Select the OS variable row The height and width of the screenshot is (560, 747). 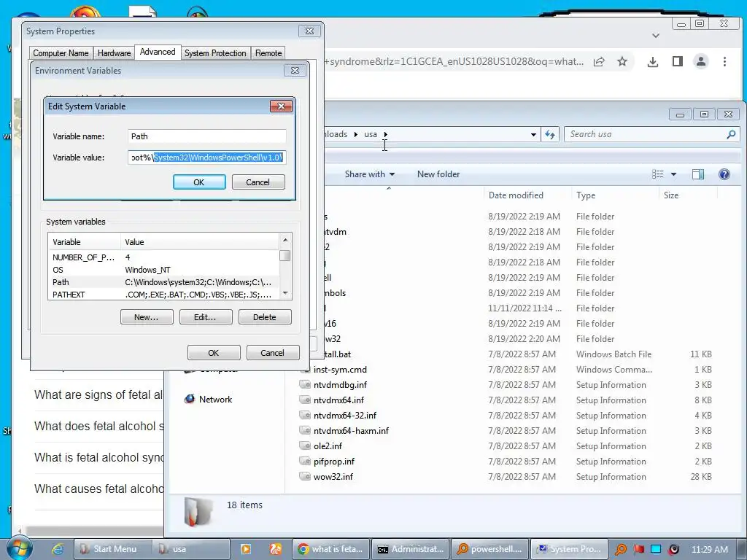point(163,270)
